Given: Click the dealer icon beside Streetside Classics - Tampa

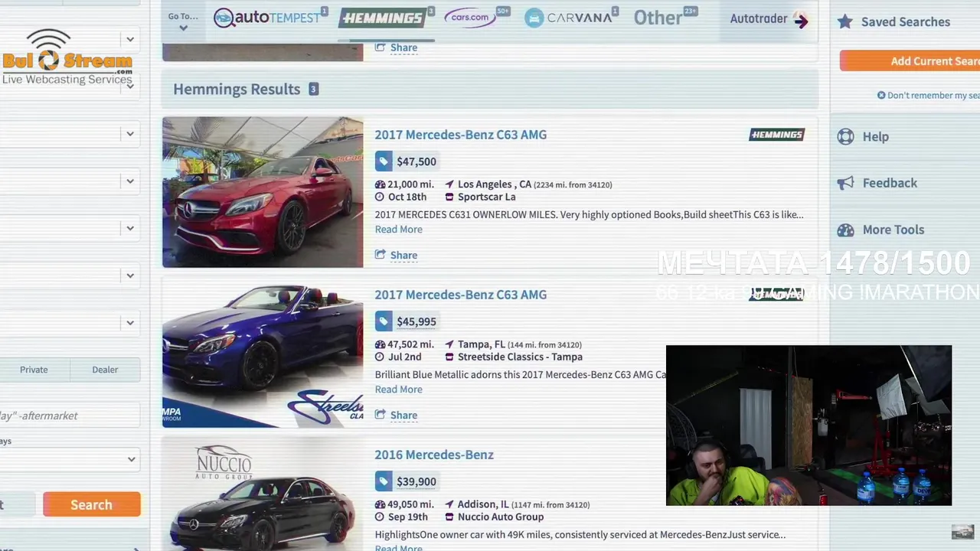Looking at the screenshot, I should coord(449,357).
